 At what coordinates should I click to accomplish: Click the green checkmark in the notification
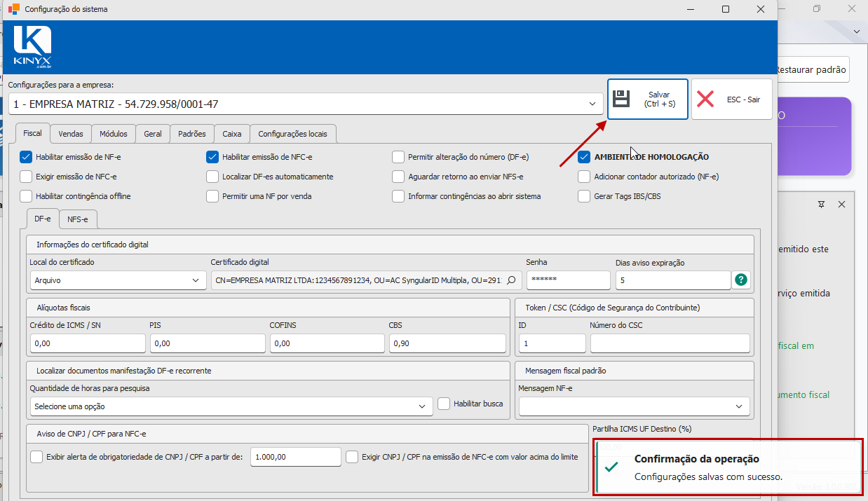point(611,467)
